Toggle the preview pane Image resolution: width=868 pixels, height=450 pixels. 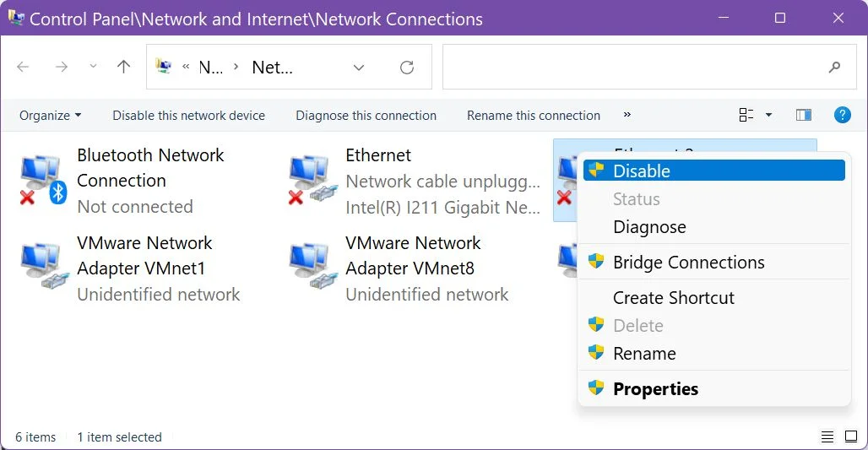pos(804,115)
